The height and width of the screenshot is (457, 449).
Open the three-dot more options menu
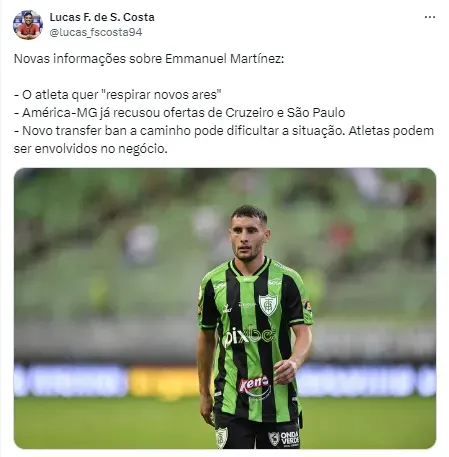[x=430, y=17]
